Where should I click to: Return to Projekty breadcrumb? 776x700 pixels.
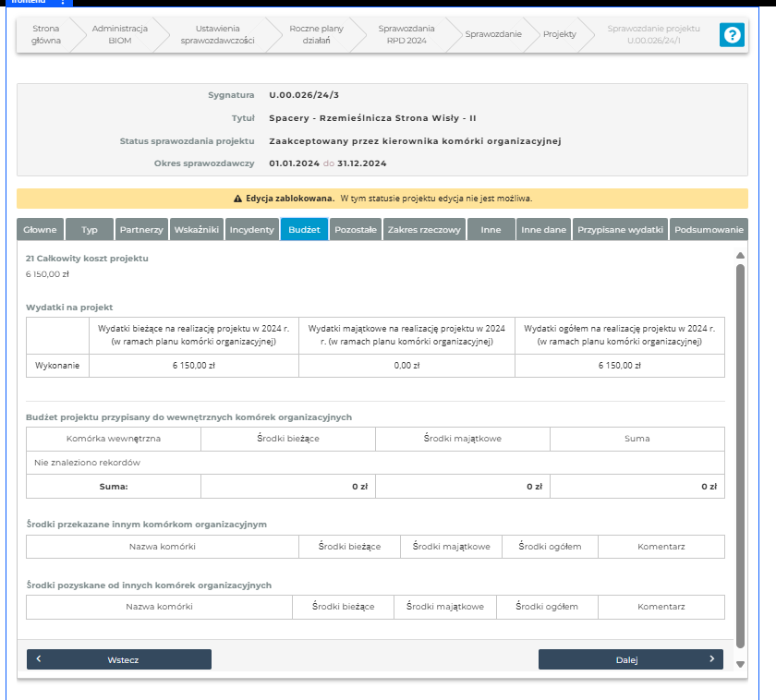pyautogui.click(x=559, y=34)
